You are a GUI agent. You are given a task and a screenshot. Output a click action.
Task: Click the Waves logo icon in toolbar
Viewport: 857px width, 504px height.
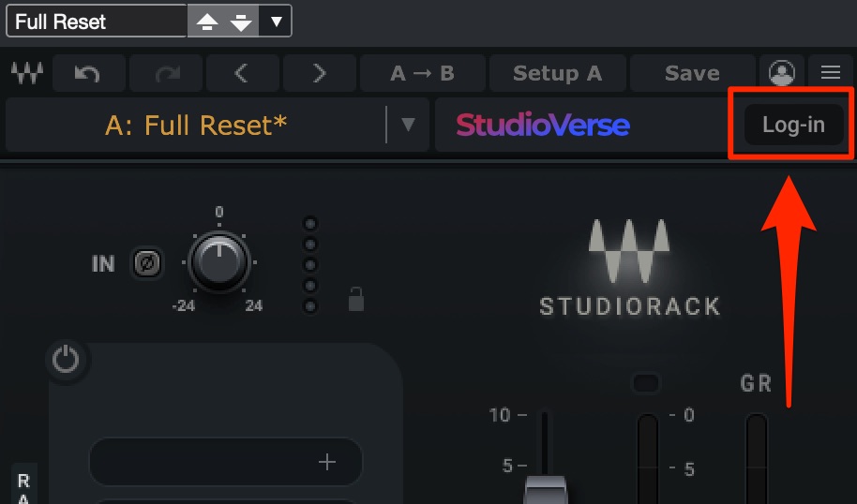pyautogui.click(x=27, y=73)
